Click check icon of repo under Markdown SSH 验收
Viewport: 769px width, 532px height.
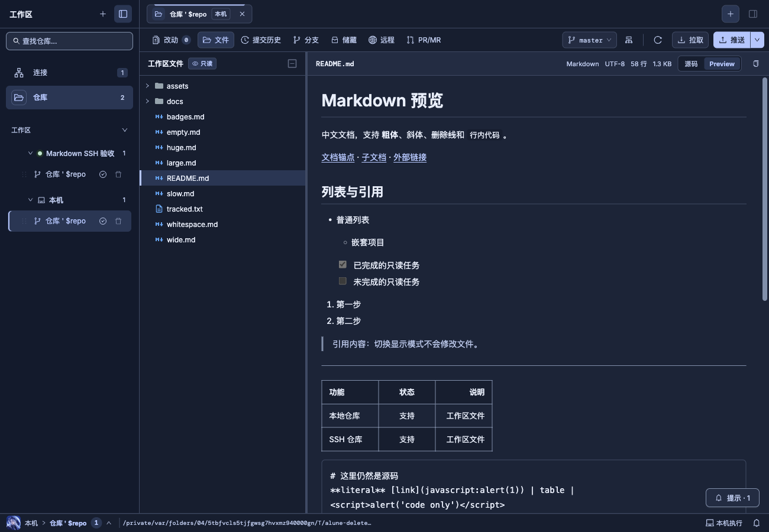pos(103,174)
